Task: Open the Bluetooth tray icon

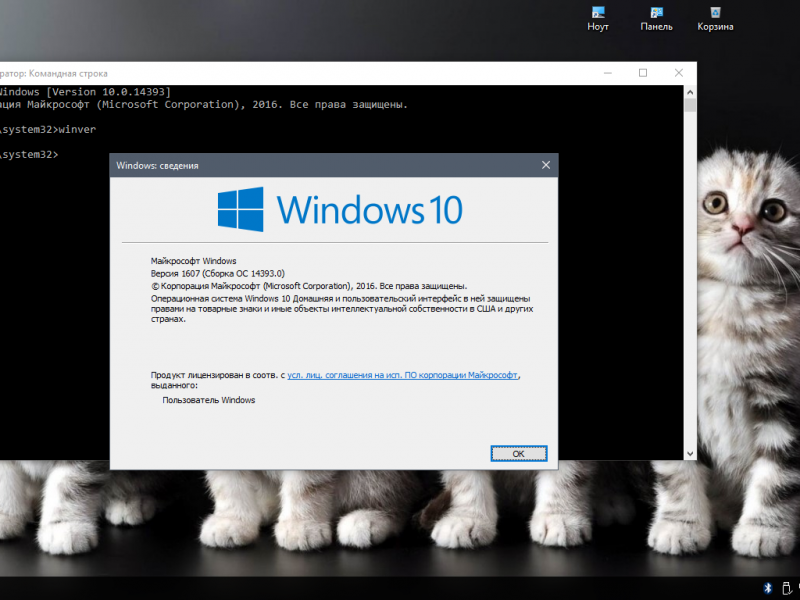Action: [x=768, y=588]
